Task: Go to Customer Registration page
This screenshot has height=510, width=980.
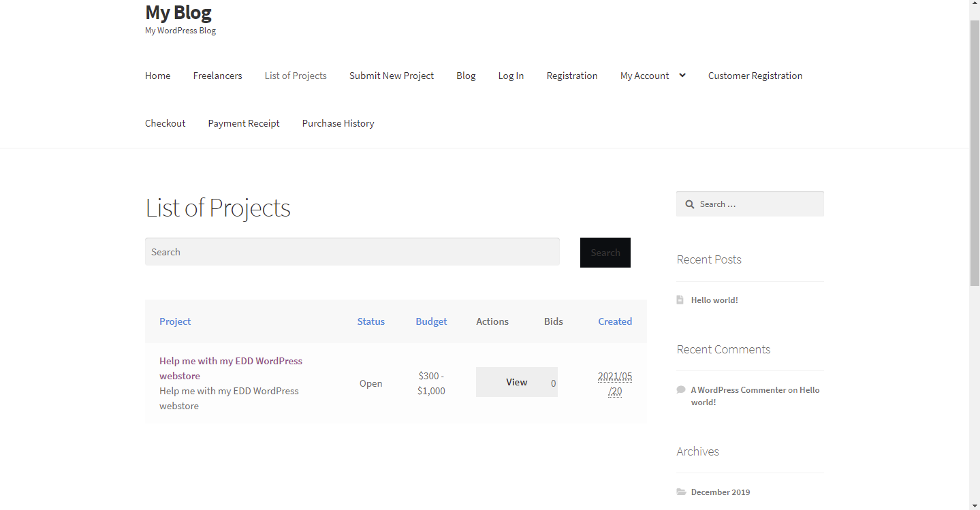Action: [x=755, y=76]
